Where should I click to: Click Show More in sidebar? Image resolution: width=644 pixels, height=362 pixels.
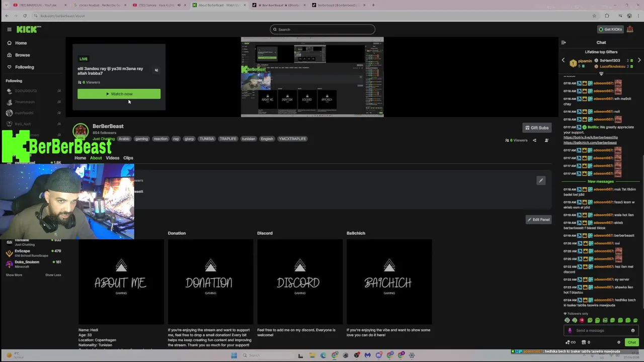click(14, 275)
